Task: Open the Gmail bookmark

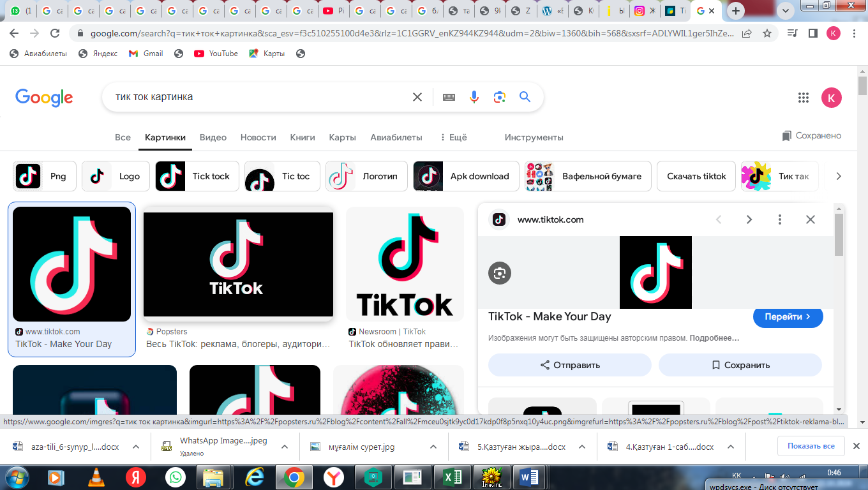Action: click(146, 54)
